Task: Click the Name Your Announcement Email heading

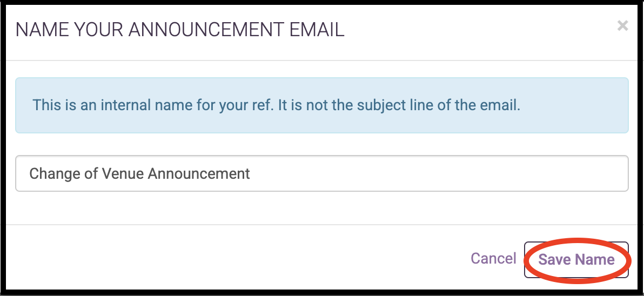Action: click(x=180, y=29)
